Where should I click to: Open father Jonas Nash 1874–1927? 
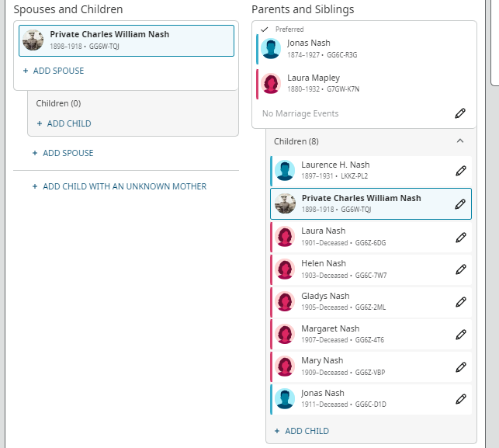tap(308, 43)
